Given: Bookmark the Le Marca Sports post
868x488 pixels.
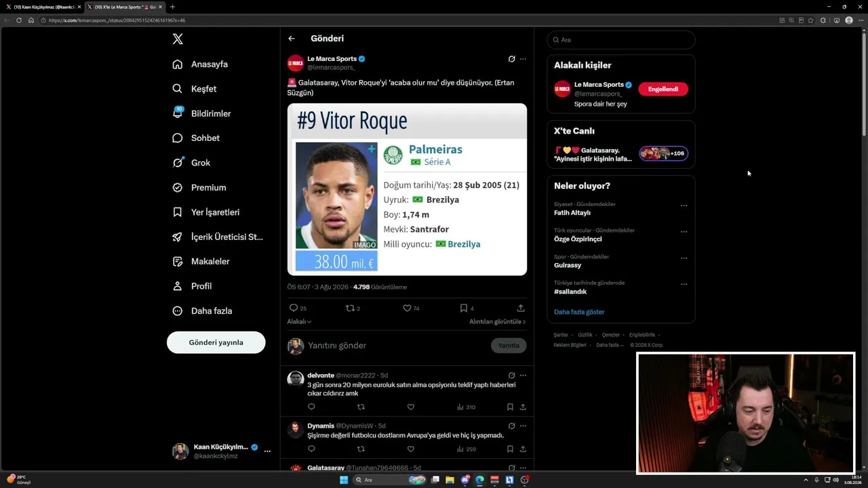Looking at the screenshot, I should tap(464, 308).
